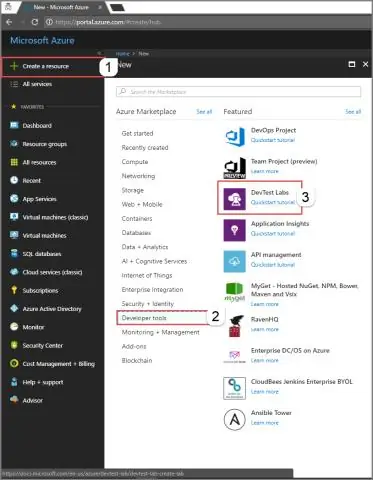Image resolution: width=373 pixels, height=480 pixels.
Task: Click the API management cloud icon
Action: pyautogui.click(x=235, y=261)
